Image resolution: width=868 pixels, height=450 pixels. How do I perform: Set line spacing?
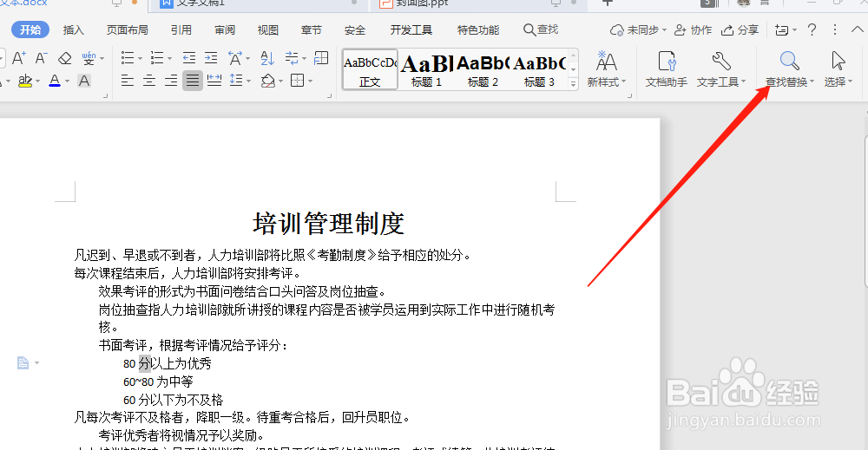coord(236,81)
